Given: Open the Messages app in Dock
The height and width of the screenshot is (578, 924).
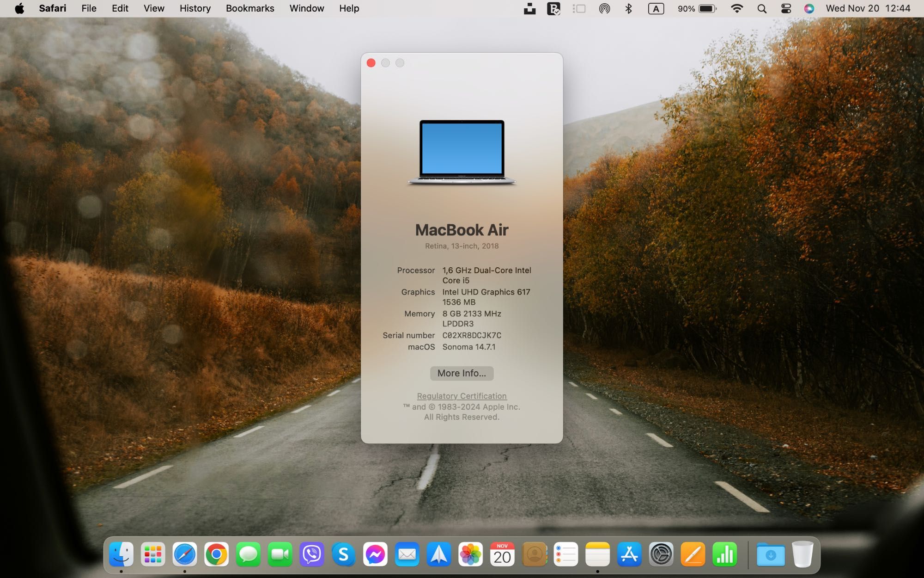Looking at the screenshot, I should pos(248,554).
